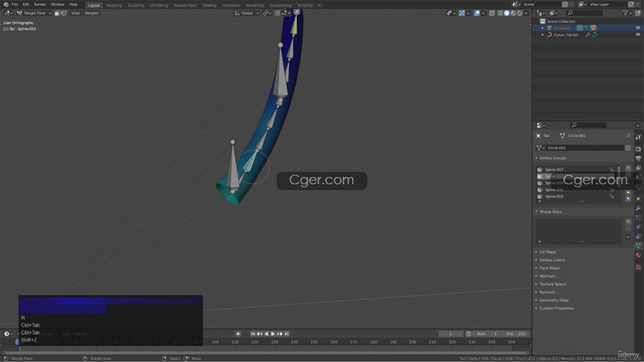Jump to the timeline end frame icon

pyautogui.click(x=286, y=333)
